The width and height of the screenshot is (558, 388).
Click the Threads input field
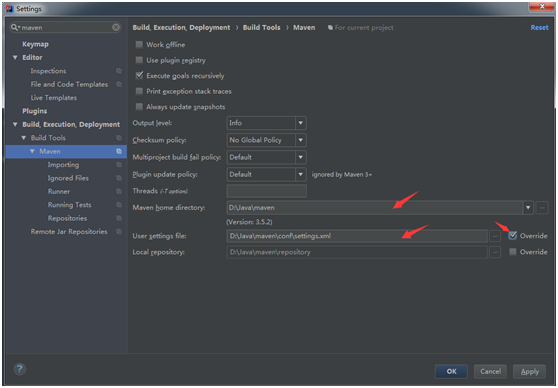pos(266,191)
